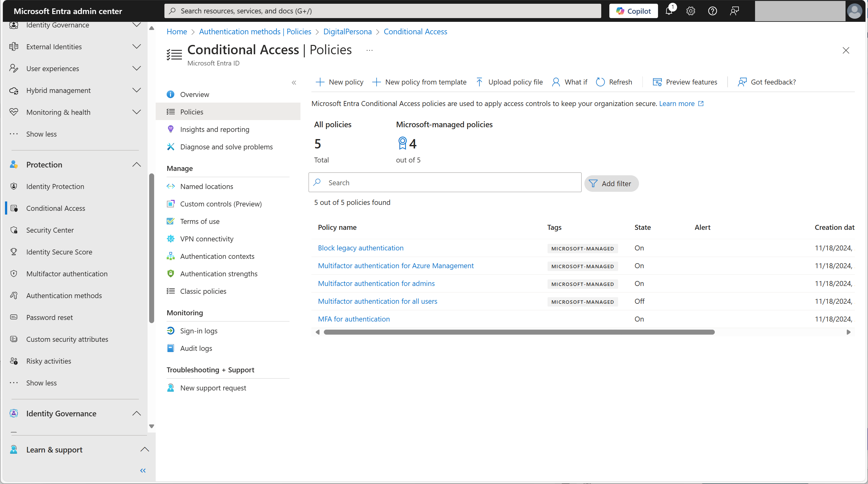This screenshot has width=868, height=484.
Task: Close the Conditional Access blade
Action: (846, 50)
